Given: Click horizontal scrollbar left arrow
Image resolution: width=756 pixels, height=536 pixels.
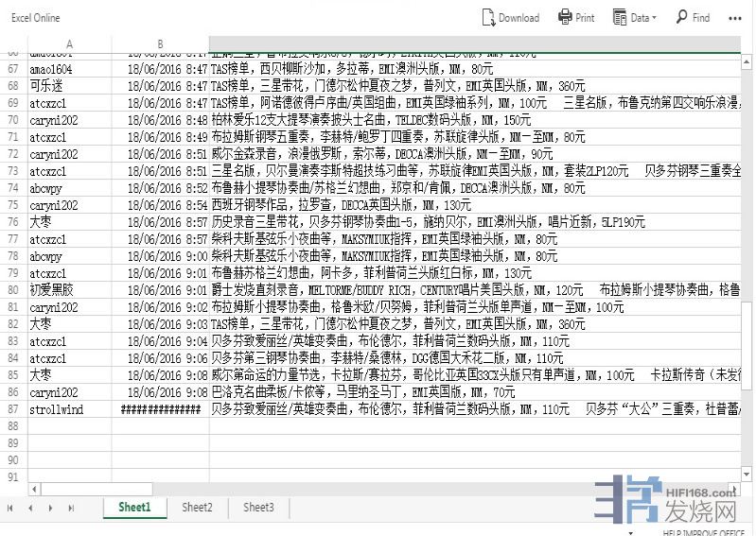Looking at the screenshot, I should click(36, 490).
